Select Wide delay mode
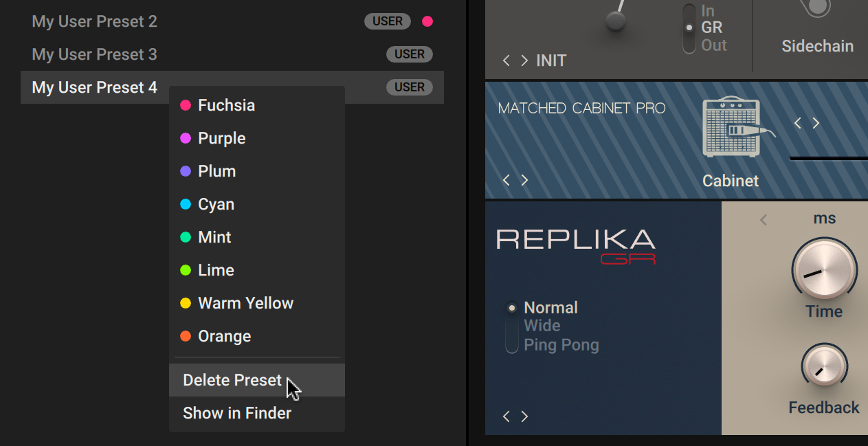Viewport: 868px width, 446px height. click(x=542, y=325)
